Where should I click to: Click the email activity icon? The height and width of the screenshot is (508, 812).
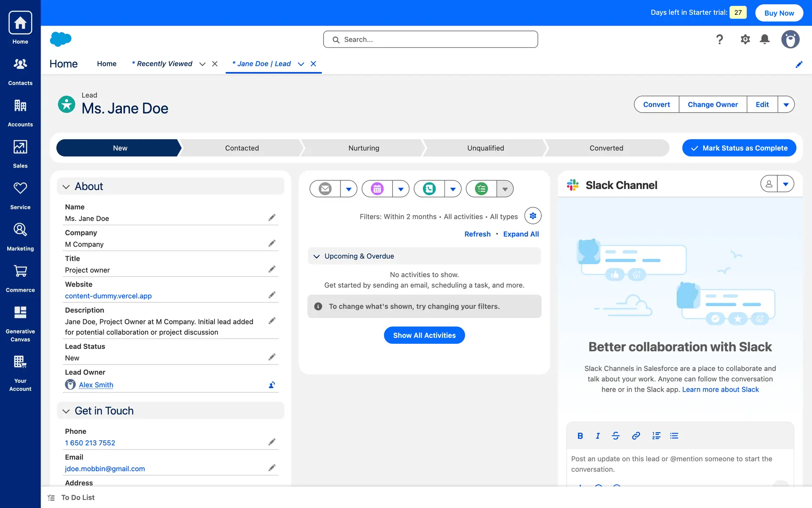(325, 189)
